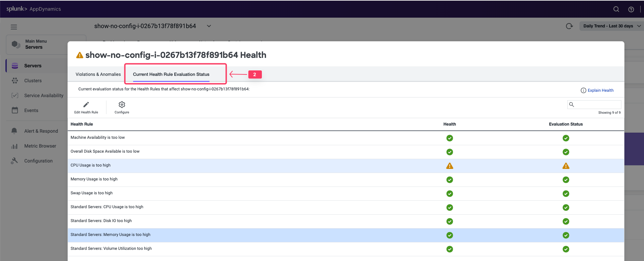Image resolution: width=644 pixels, height=261 pixels.
Task: Click the search magnifier icon in top bar
Action: [x=616, y=9]
